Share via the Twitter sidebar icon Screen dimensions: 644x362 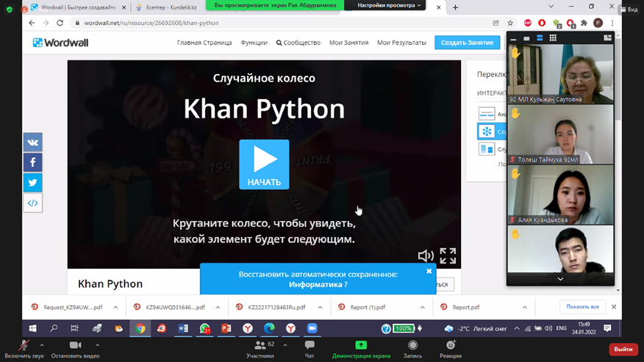pos(33,182)
